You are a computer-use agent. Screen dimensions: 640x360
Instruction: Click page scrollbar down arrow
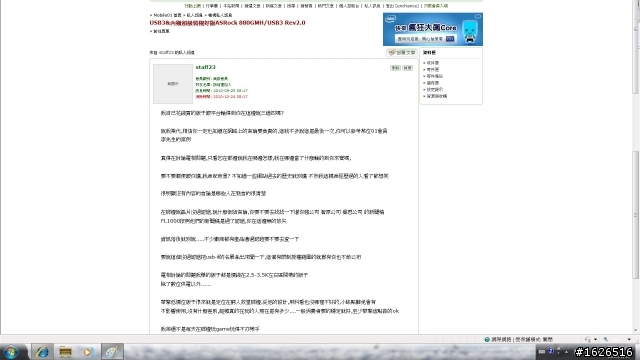pyautogui.click(x=636, y=330)
